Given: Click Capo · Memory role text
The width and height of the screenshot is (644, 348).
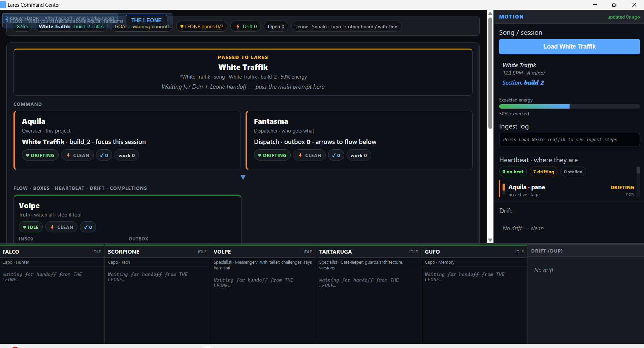Looking at the screenshot, I should click(440, 262).
